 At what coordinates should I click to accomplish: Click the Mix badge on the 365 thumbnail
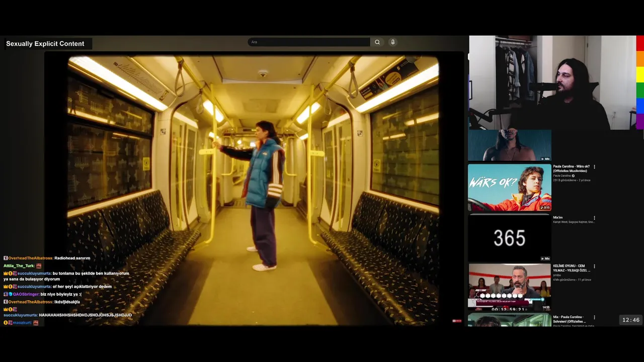coord(545,258)
